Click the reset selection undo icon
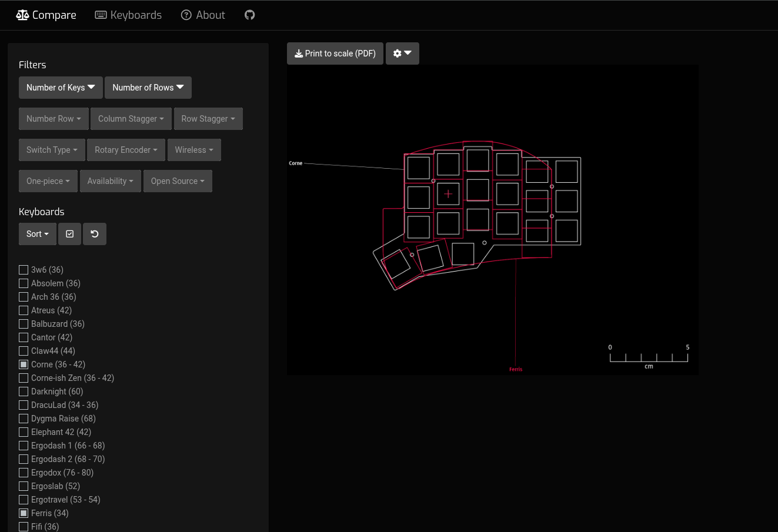Viewport: 778px width, 532px height. tap(95, 234)
